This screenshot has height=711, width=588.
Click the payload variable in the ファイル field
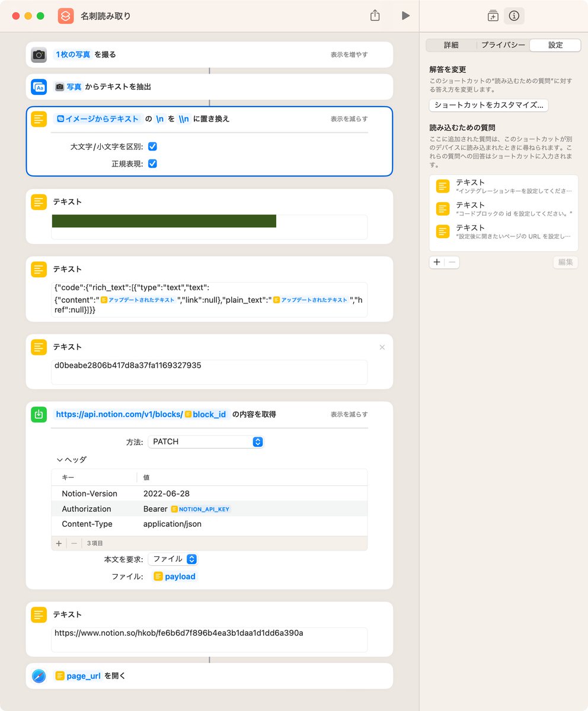[x=175, y=577]
